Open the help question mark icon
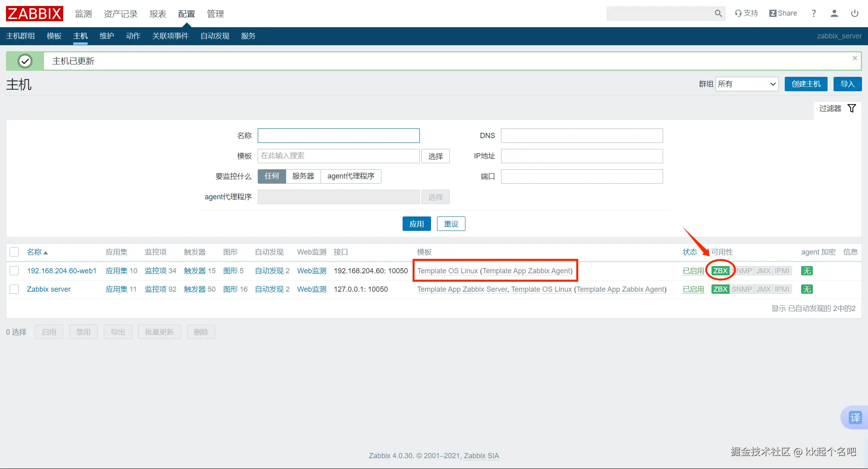Screen dimensions: 868x469 [x=814, y=14]
